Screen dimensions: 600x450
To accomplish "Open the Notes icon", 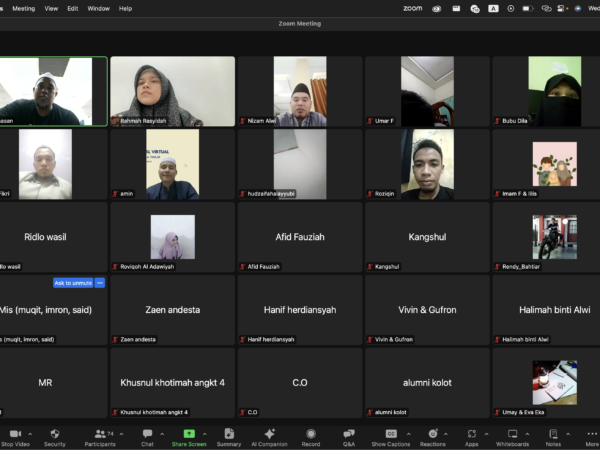I will pos(553,434).
